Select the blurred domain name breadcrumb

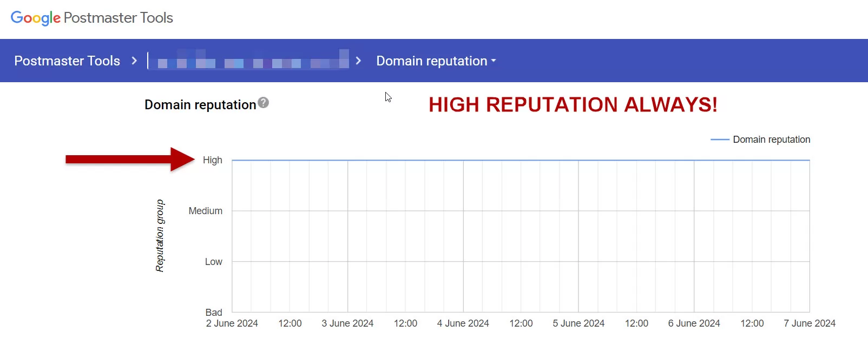pyautogui.click(x=252, y=61)
